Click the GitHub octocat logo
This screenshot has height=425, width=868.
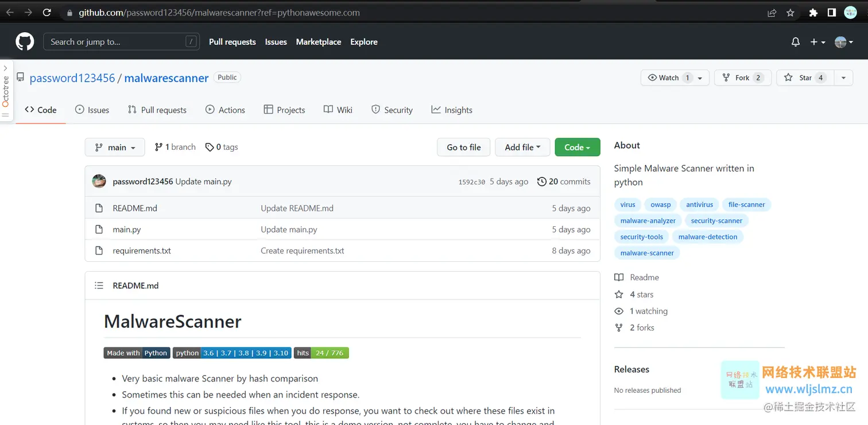tap(25, 42)
